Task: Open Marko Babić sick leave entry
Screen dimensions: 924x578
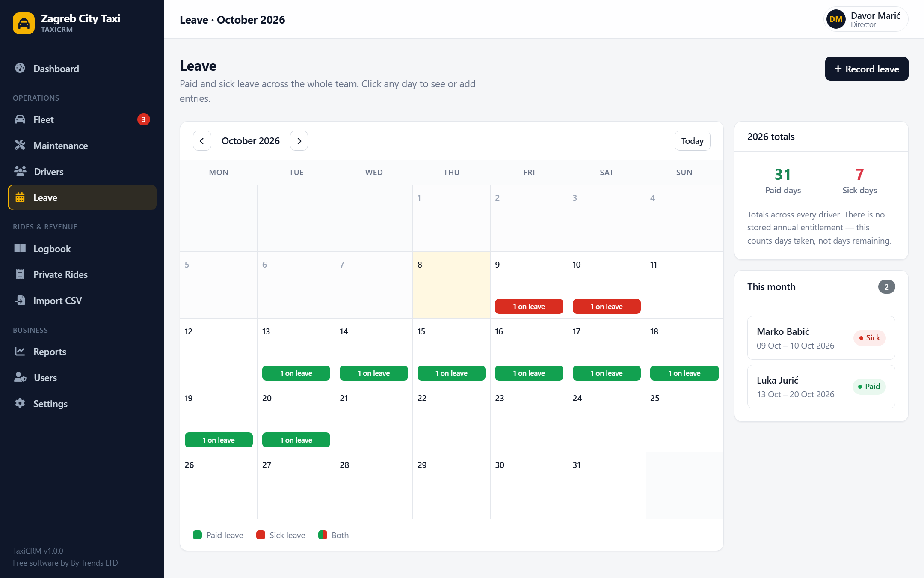Action: pos(821,338)
